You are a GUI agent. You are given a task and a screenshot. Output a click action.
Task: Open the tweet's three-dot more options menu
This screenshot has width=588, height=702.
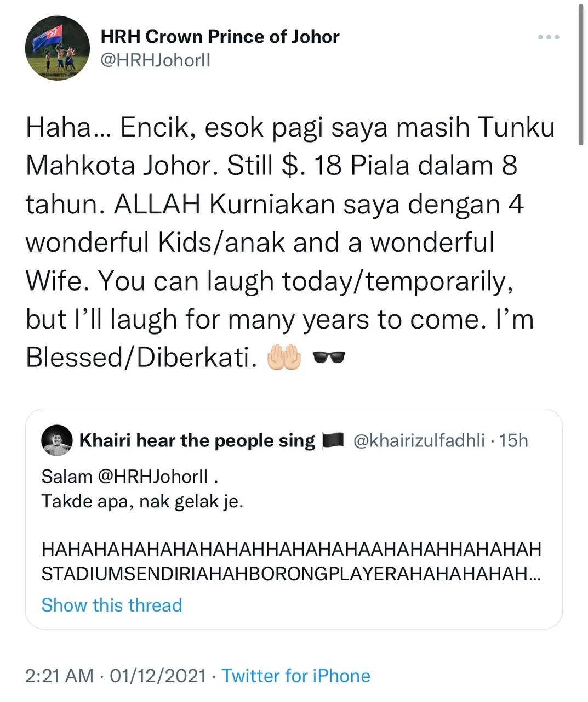pos(549,37)
